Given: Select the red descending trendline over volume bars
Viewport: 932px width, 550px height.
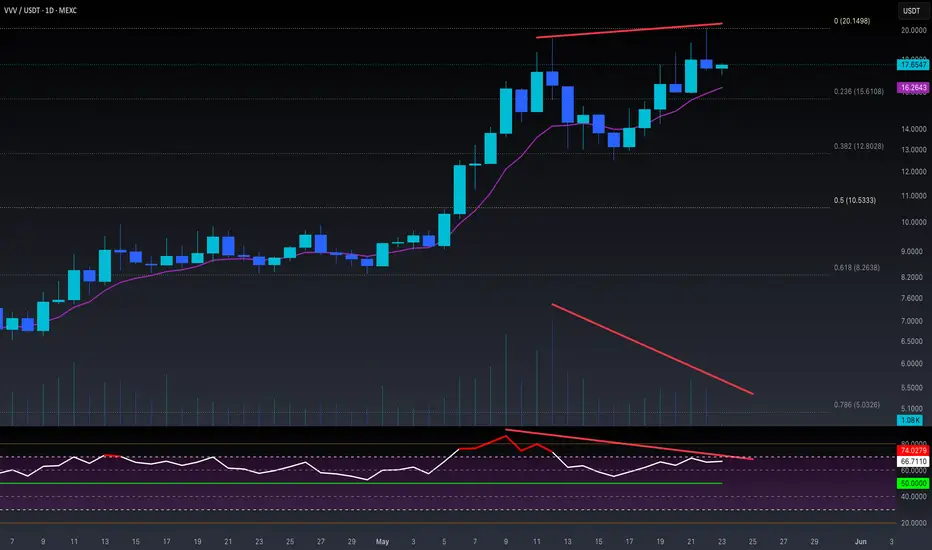Looking at the screenshot, I should [x=652, y=349].
